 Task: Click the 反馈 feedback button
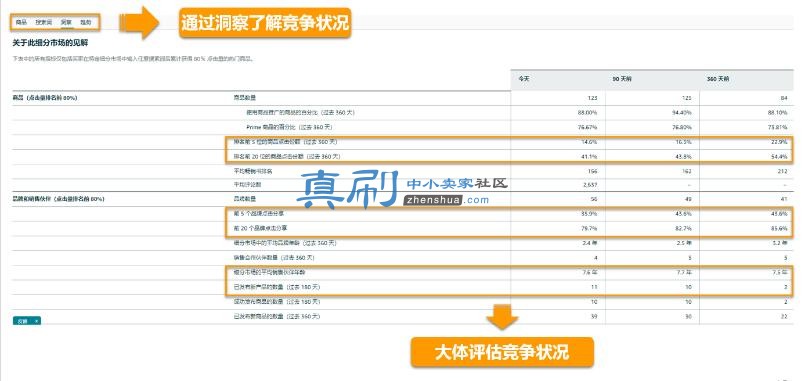coord(22,321)
